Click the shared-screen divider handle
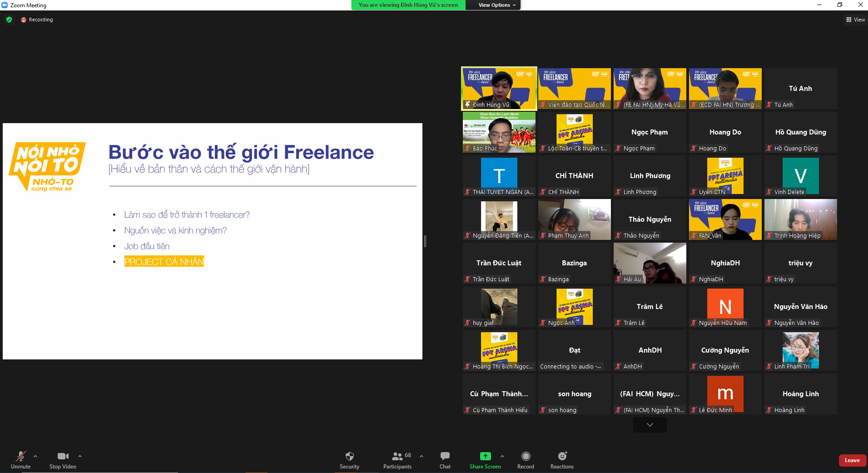The width and height of the screenshot is (868, 473). (x=425, y=241)
